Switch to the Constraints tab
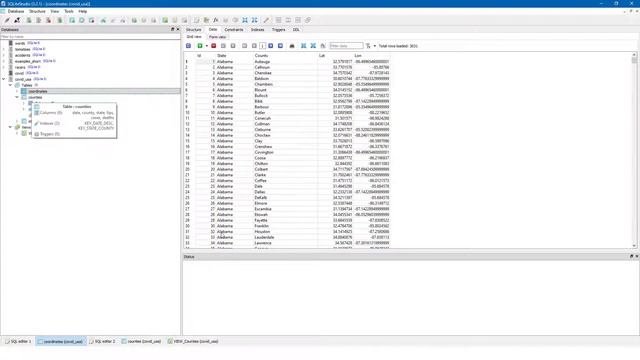Image resolution: width=640 pixels, height=360 pixels. [x=234, y=29]
